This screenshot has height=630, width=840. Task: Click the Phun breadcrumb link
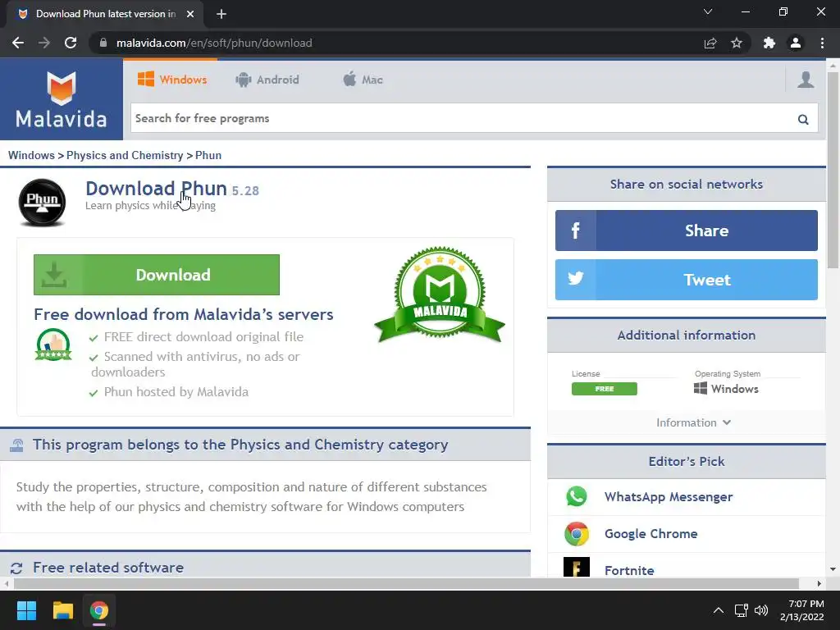[208, 155]
